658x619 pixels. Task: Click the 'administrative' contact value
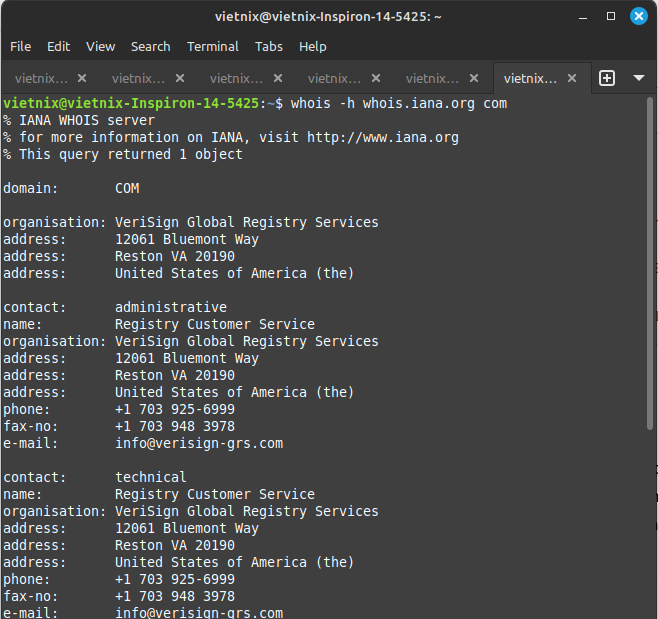[x=171, y=307]
